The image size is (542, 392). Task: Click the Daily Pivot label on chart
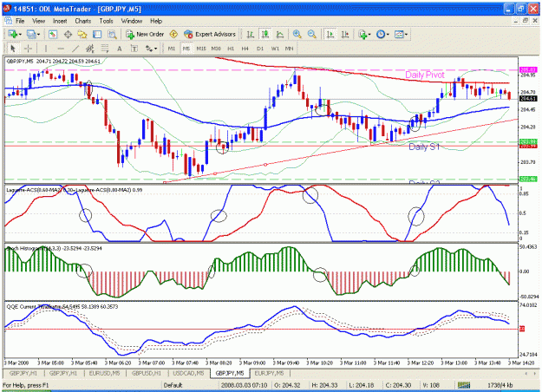424,75
